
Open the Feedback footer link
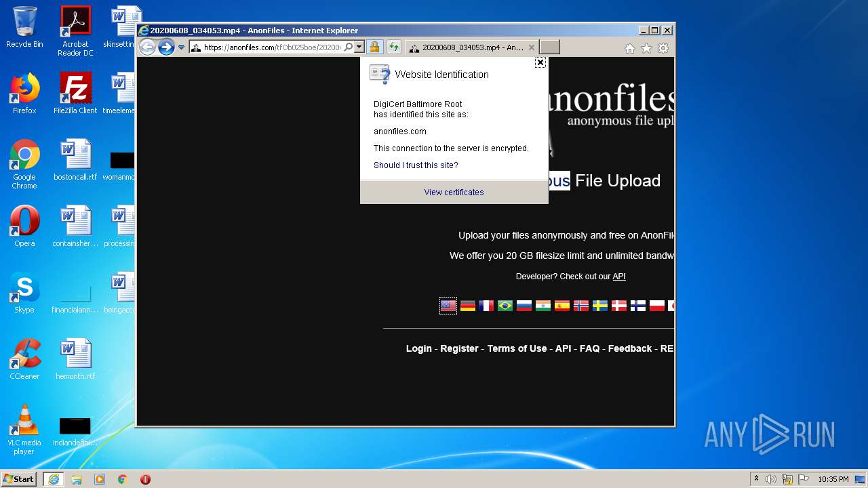(630, 348)
